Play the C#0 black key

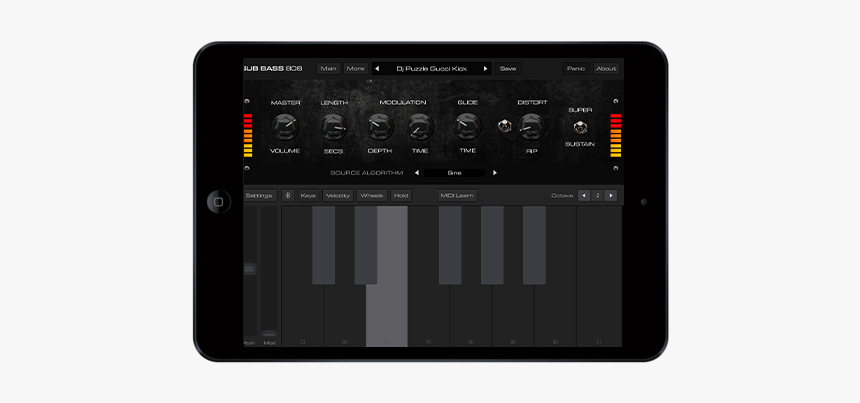point(324,245)
